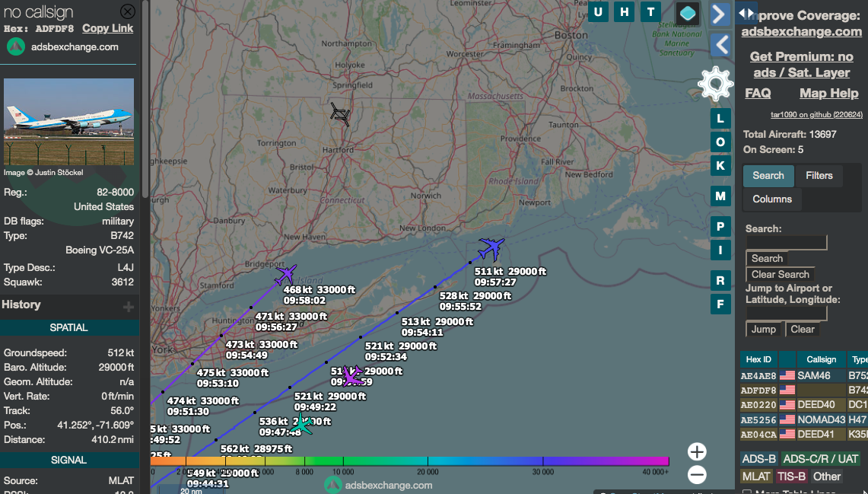
Task: Toggle the I map button
Action: click(720, 250)
